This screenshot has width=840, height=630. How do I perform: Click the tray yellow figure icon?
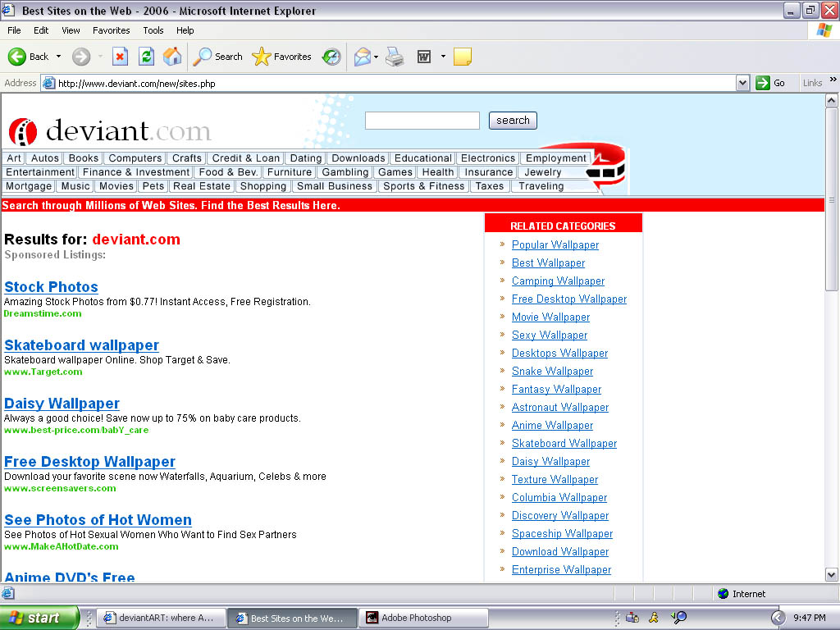[x=654, y=618]
